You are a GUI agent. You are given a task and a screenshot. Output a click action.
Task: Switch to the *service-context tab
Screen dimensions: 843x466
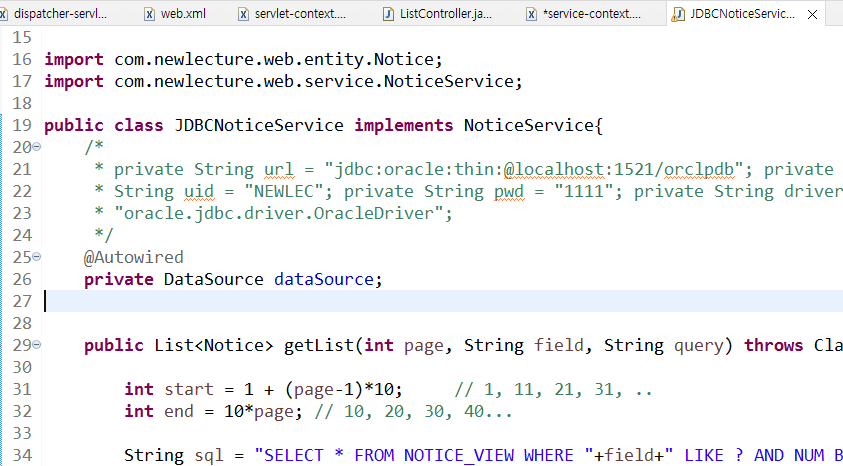click(591, 14)
